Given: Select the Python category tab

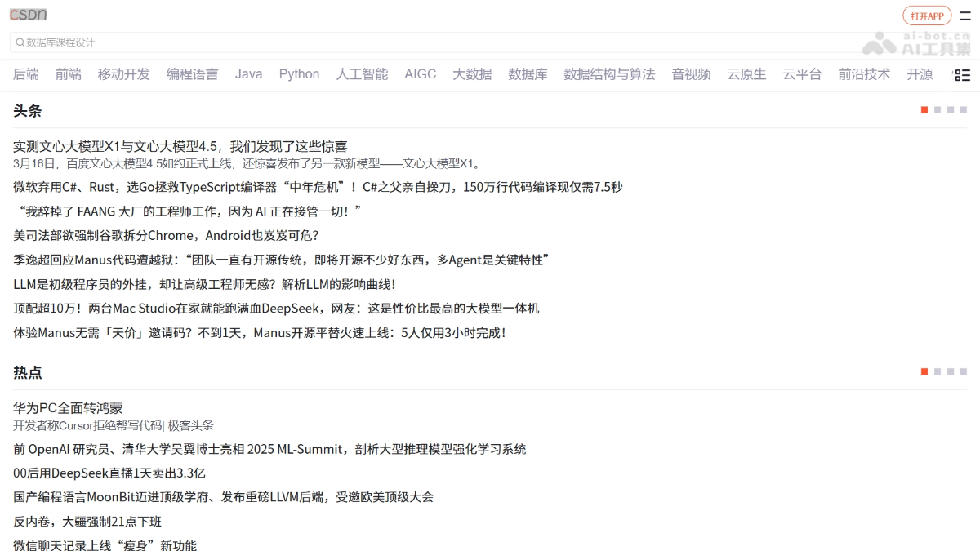Looking at the screenshot, I should 300,74.
